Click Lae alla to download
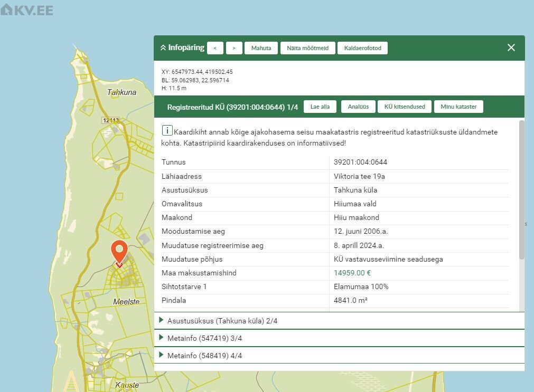The width and height of the screenshot is (534, 392). (320, 107)
